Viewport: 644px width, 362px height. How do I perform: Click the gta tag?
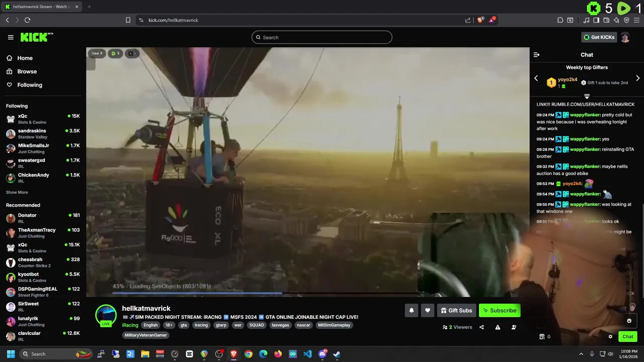[184, 325]
